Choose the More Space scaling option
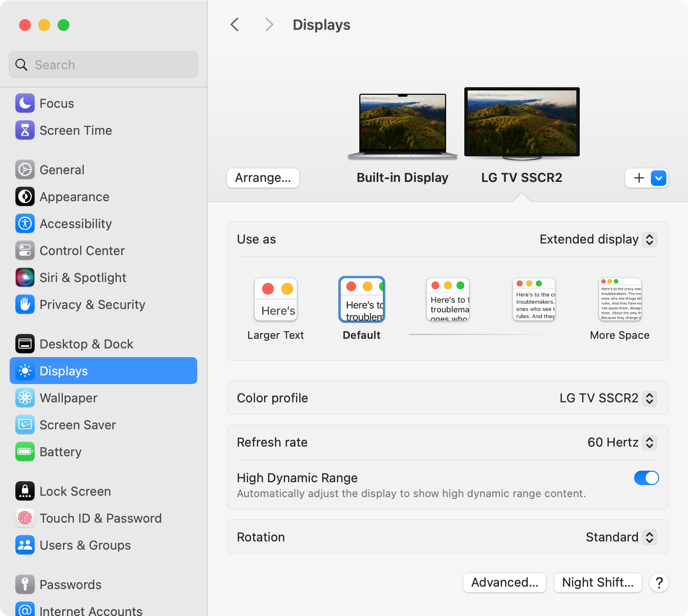The width and height of the screenshot is (688, 616). (x=620, y=299)
